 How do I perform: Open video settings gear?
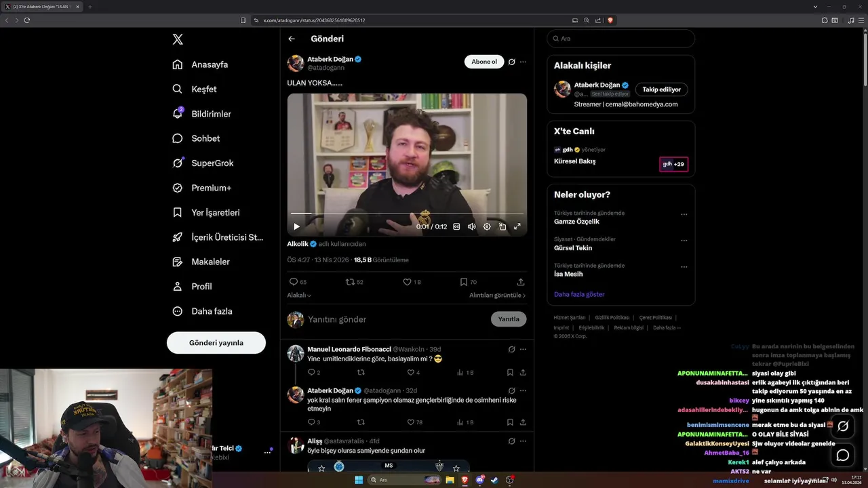487,226
